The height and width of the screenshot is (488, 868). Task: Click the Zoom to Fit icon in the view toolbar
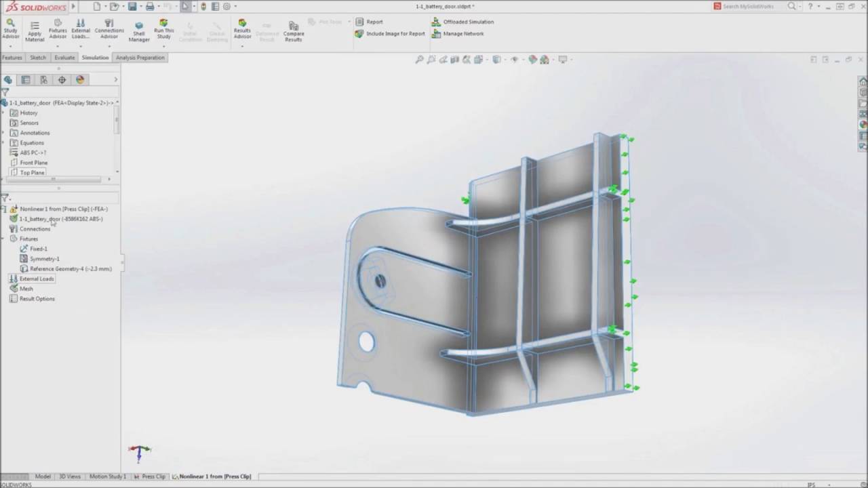pyautogui.click(x=420, y=60)
